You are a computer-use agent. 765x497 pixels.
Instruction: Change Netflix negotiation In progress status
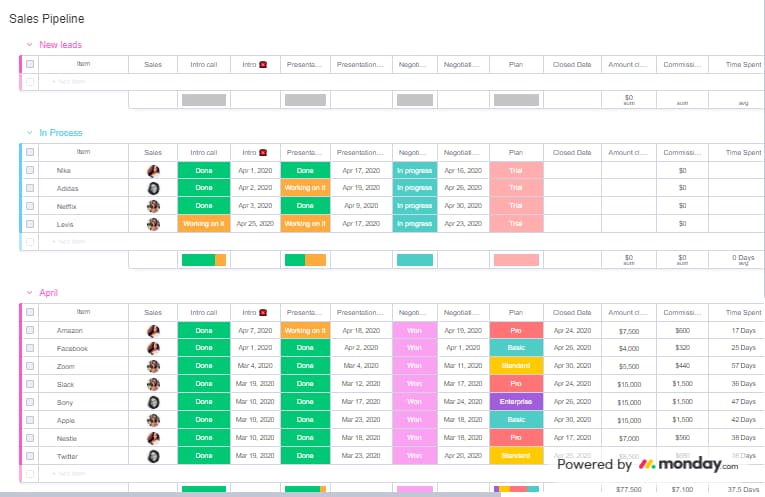click(415, 206)
